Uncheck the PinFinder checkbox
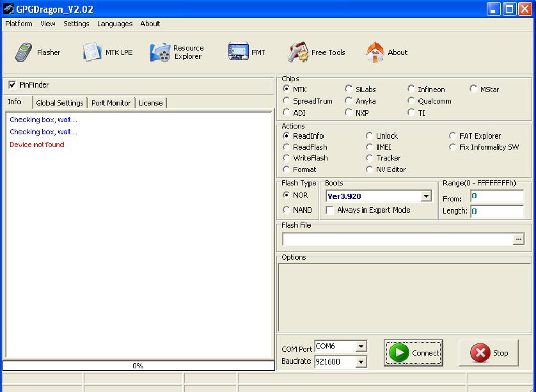536x392 pixels. click(x=12, y=85)
